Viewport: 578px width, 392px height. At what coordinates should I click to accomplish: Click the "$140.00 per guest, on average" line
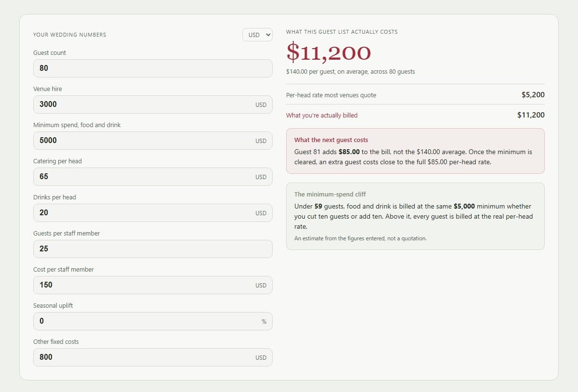(350, 72)
